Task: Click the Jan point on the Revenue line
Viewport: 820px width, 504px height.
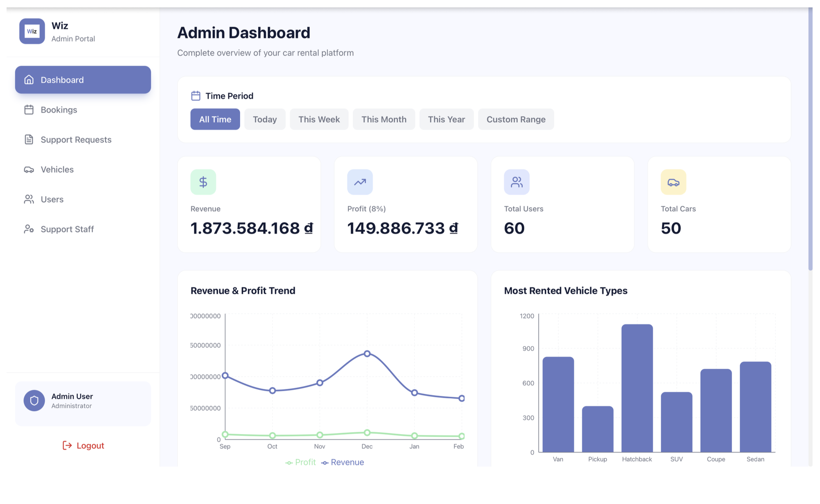Action: [x=415, y=393]
